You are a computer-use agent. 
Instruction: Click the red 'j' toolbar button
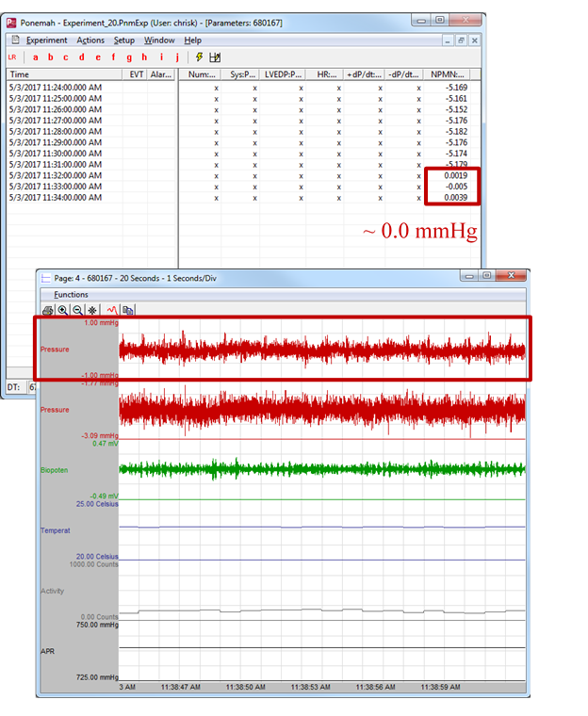pyautogui.click(x=177, y=57)
